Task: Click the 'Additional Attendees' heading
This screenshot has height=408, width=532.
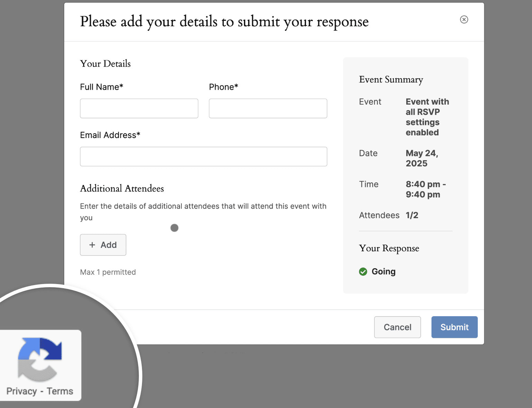Action: pyautogui.click(x=122, y=188)
